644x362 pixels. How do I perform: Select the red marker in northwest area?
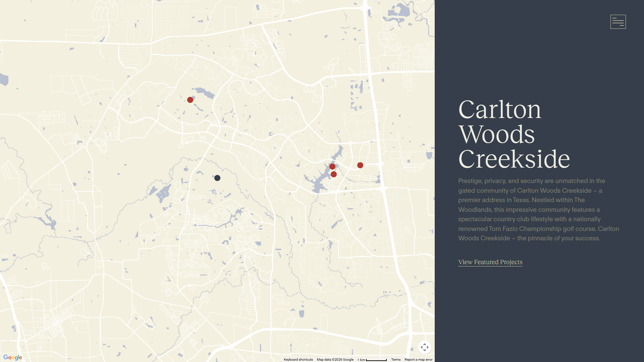(x=190, y=100)
